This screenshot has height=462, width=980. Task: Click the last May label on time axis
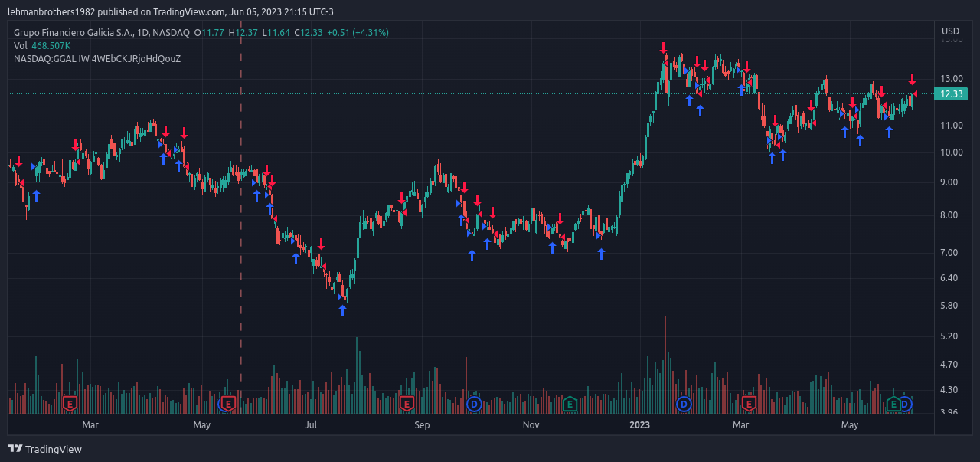tap(850, 424)
